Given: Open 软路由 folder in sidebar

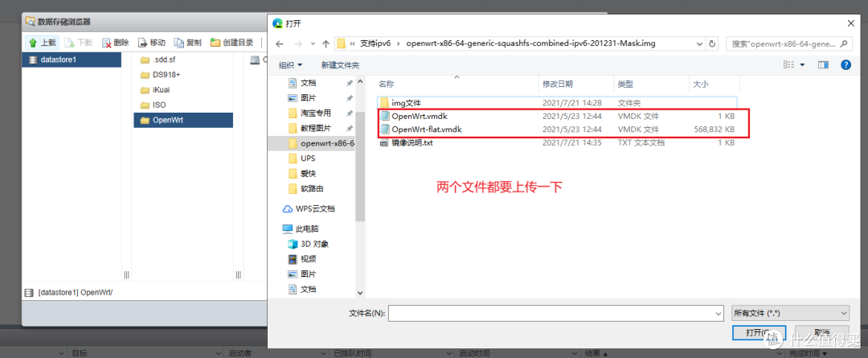Looking at the screenshot, I should point(312,188).
